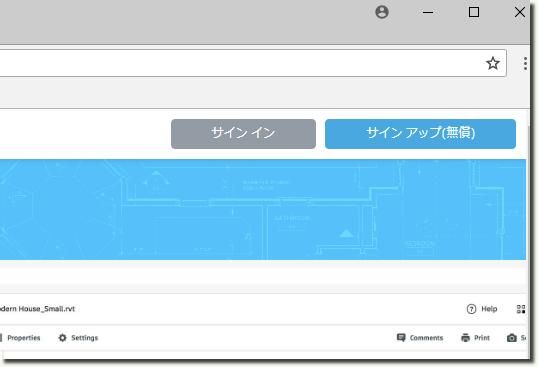Click the QR code icon beside Help
Viewport: 538px width, 367px height.
(x=521, y=309)
